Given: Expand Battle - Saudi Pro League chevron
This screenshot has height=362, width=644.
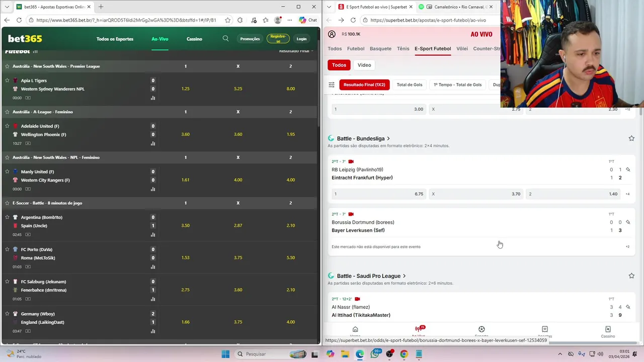Looking at the screenshot, I should click(x=405, y=276).
